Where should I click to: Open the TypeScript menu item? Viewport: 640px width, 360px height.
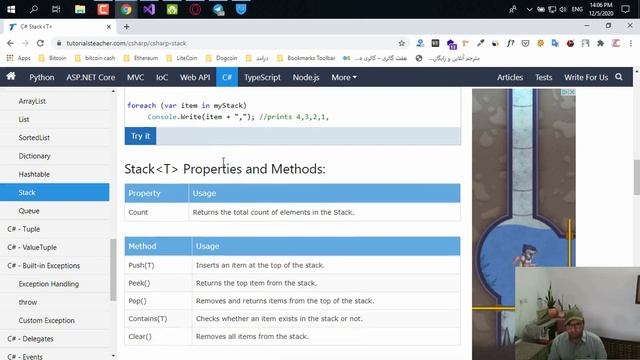(x=262, y=77)
